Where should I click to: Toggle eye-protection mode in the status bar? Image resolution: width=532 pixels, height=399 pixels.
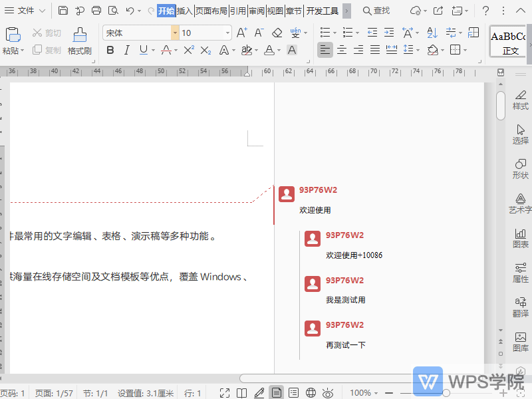point(327,392)
